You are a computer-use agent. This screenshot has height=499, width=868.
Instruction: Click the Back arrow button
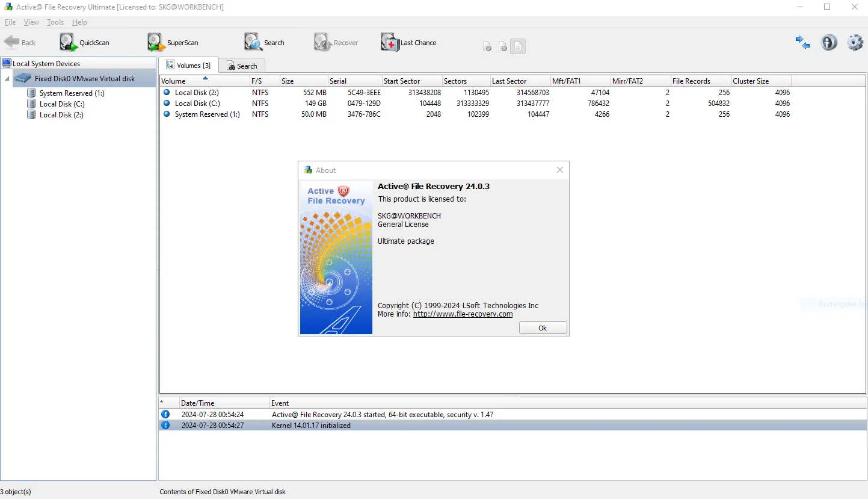[20, 43]
